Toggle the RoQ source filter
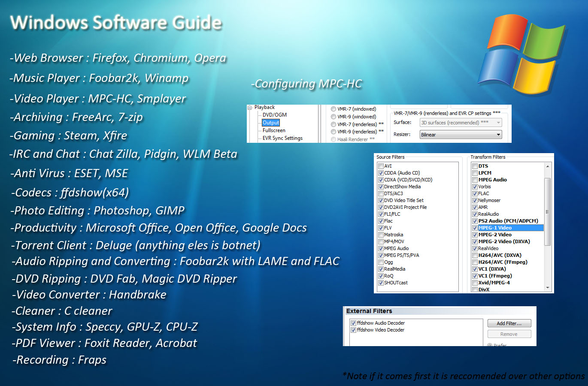The image size is (588, 386). pyautogui.click(x=381, y=276)
